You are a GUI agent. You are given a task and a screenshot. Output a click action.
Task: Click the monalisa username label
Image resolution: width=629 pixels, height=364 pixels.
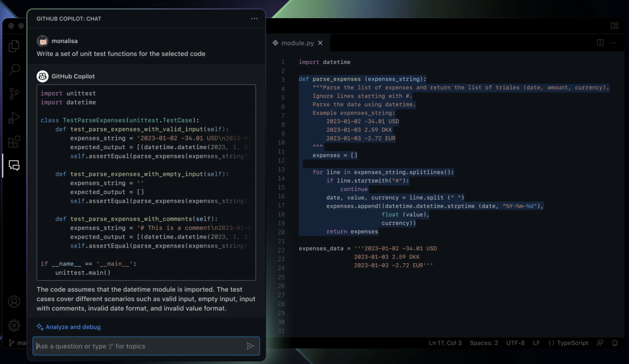tap(65, 41)
